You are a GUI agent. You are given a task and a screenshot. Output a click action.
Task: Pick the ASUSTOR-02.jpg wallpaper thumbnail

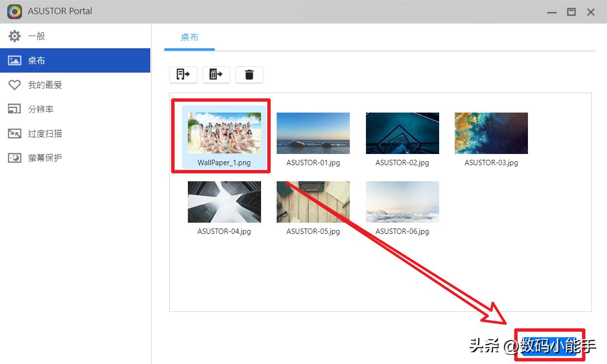coord(402,133)
